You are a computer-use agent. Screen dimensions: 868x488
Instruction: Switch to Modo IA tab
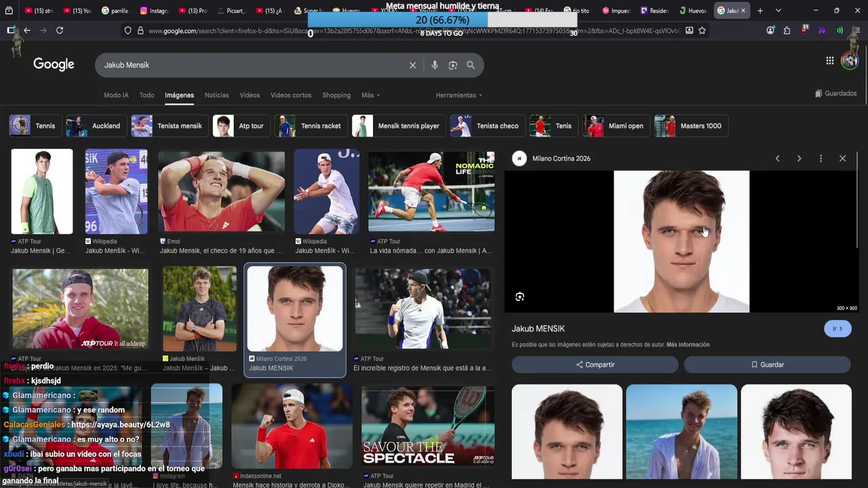[116, 96]
